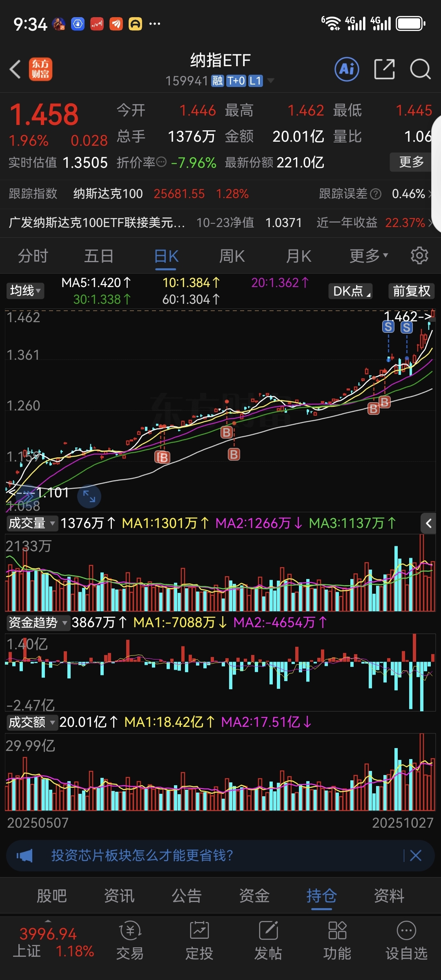The image size is (441, 980).
Task: Tap 设自选 add to watchlist icon
Action: (x=406, y=941)
